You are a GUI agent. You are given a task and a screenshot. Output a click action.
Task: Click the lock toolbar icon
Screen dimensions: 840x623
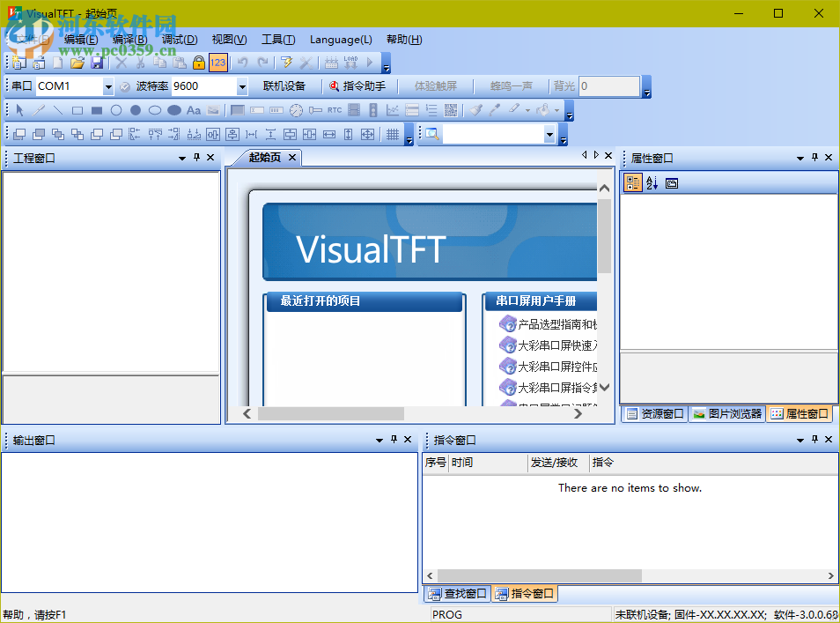[199, 63]
